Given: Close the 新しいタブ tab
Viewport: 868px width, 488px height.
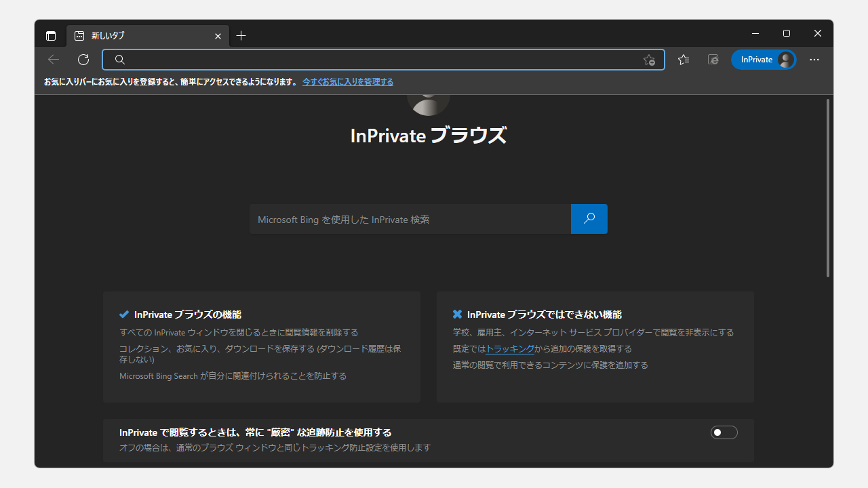Looking at the screenshot, I should pos(218,36).
